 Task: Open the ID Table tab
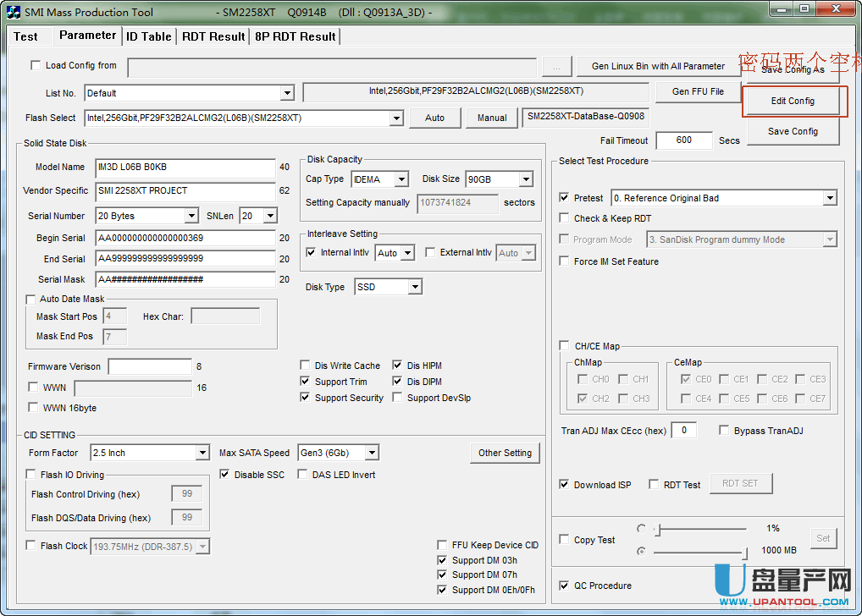(x=149, y=36)
